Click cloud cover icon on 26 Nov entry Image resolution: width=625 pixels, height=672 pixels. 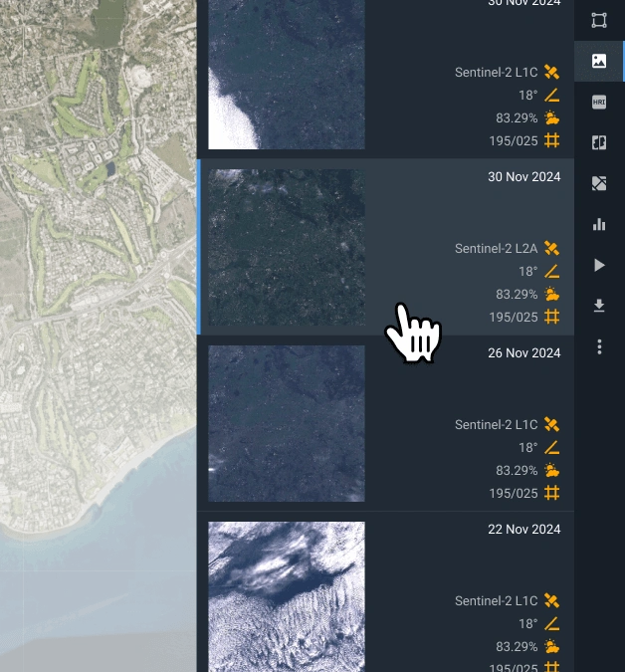pos(552,470)
